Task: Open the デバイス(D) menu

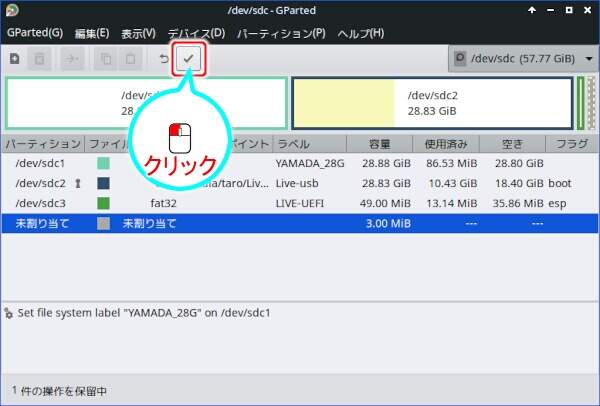Action: [196, 33]
